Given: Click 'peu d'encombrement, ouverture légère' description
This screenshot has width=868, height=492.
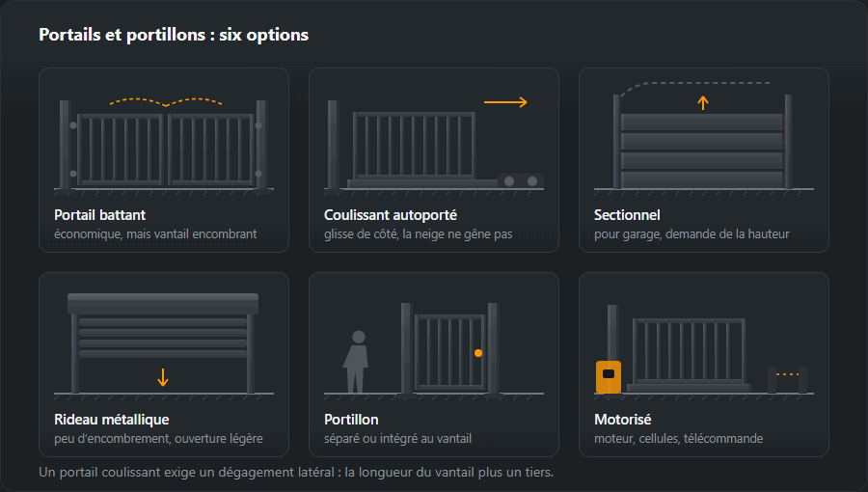Looking at the screenshot, I should pyautogui.click(x=158, y=439).
